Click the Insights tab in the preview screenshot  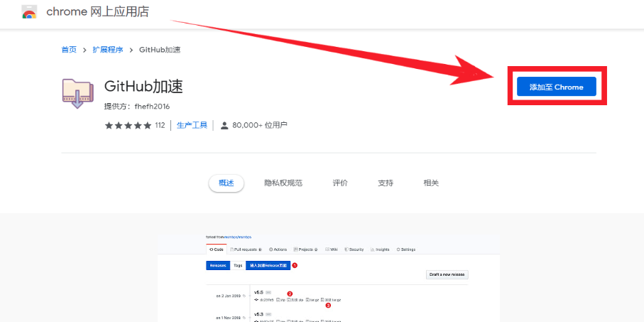click(380, 249)
